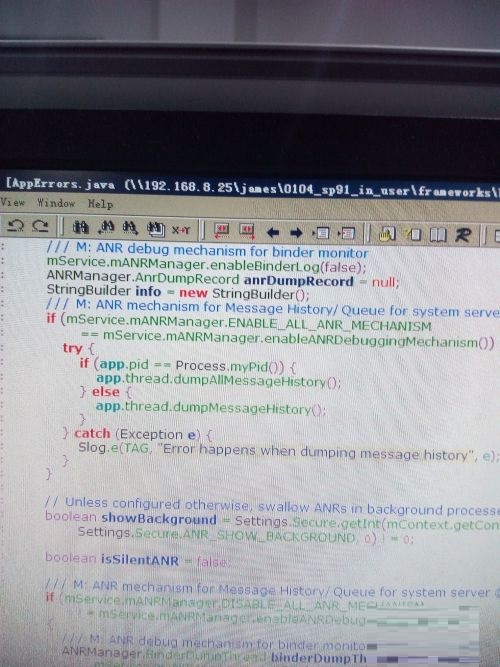The width and height of the screenshot is (500, 667).
Task: Go forward with the right blue arrow
Action: 296,233
